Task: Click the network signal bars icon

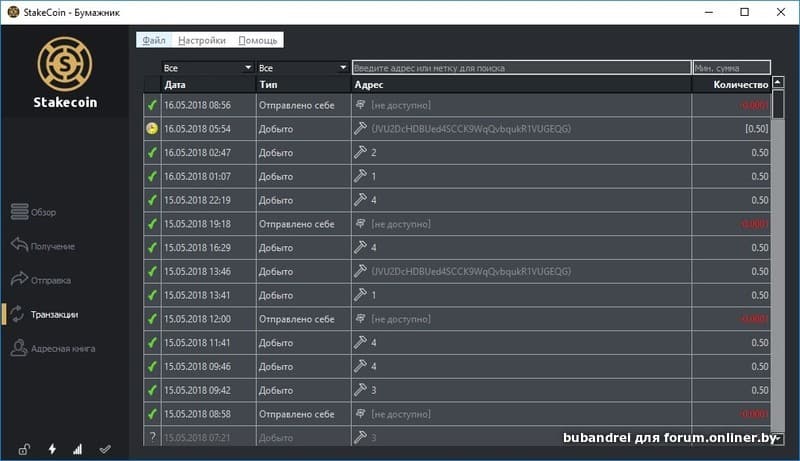Action: click(78, 449)
